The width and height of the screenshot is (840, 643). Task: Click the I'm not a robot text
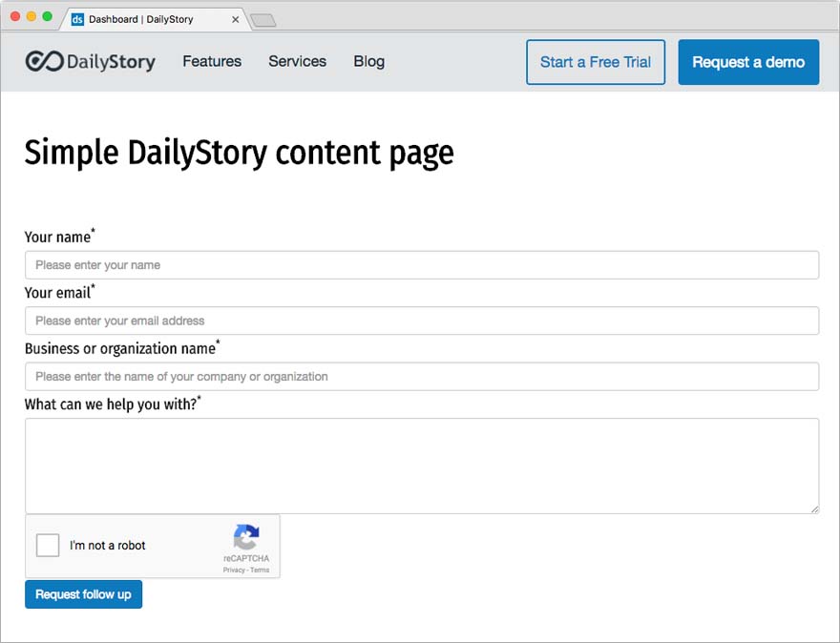(x=107, y=546)
